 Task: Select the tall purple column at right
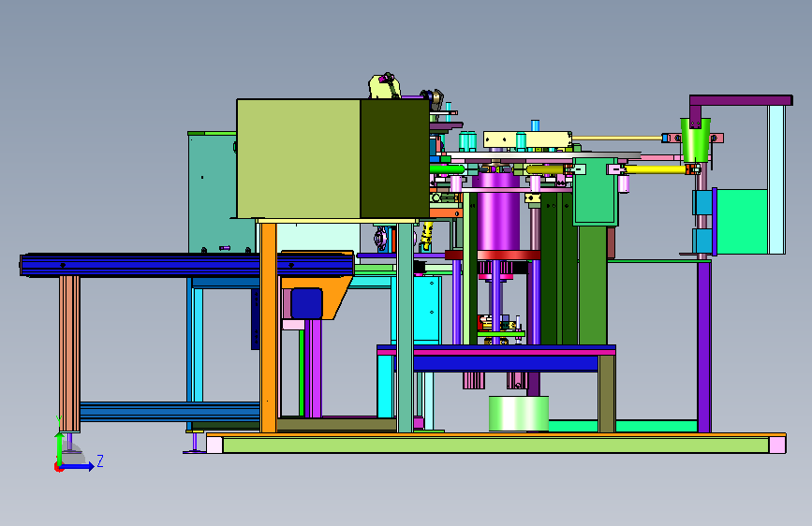[703, 347]
